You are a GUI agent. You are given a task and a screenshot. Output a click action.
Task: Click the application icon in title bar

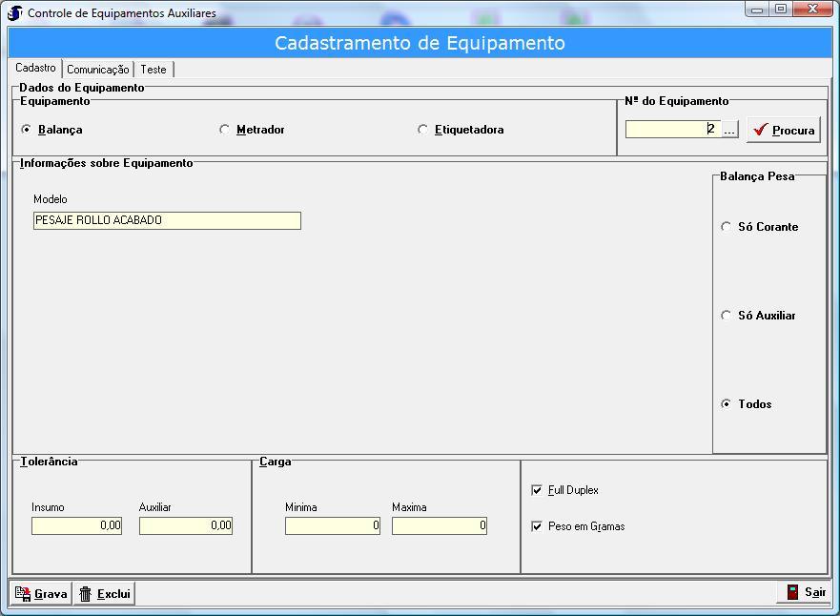coord(14,12)
